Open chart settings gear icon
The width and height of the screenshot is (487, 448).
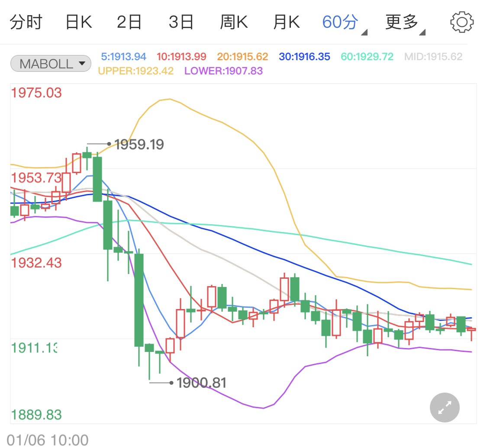point(462,22)
